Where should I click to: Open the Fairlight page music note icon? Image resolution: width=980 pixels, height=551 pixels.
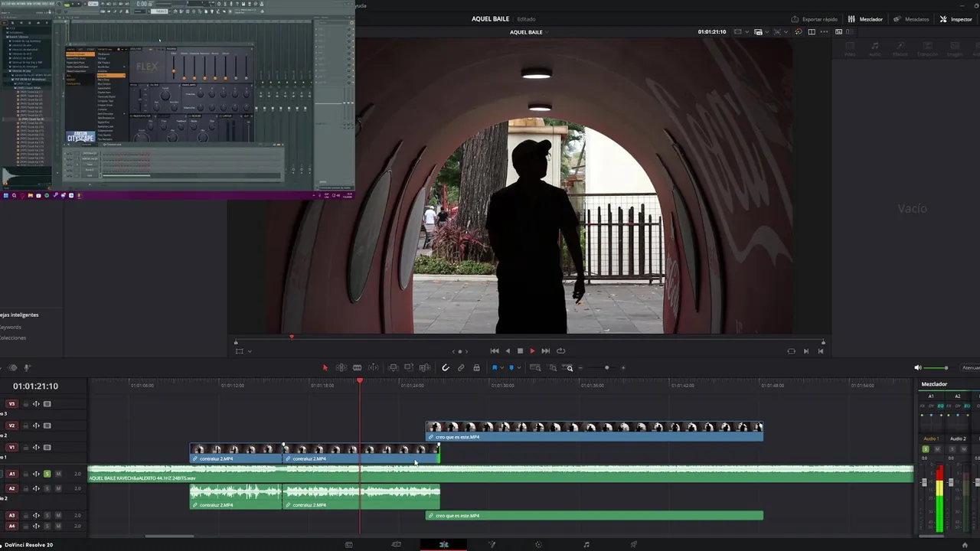(x=586, y=545)
